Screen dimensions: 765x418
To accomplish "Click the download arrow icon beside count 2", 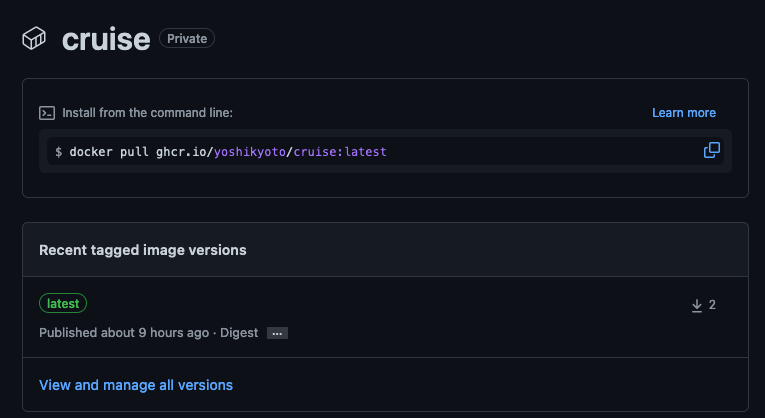I will (697, 305).
